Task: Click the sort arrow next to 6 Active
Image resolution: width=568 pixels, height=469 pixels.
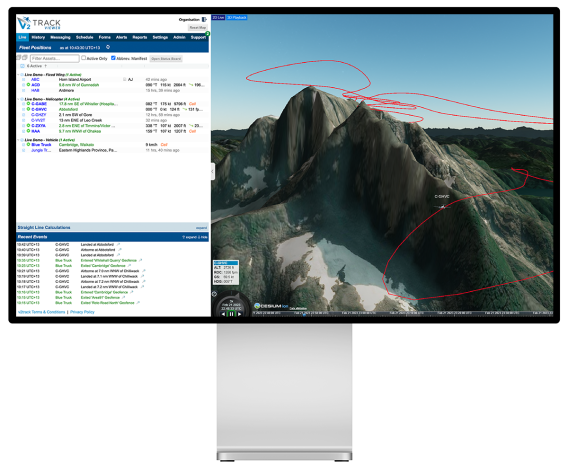Action: pos(45,66)
